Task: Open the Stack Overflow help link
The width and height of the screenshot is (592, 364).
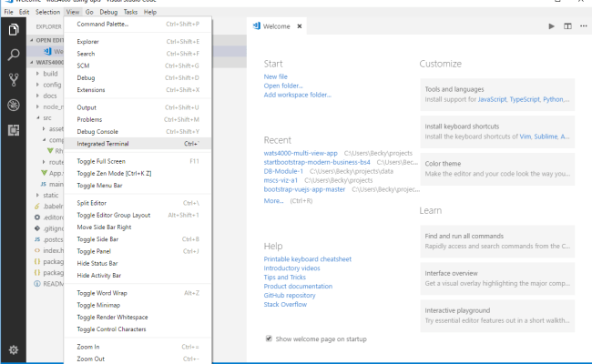Action: point(285,305)
